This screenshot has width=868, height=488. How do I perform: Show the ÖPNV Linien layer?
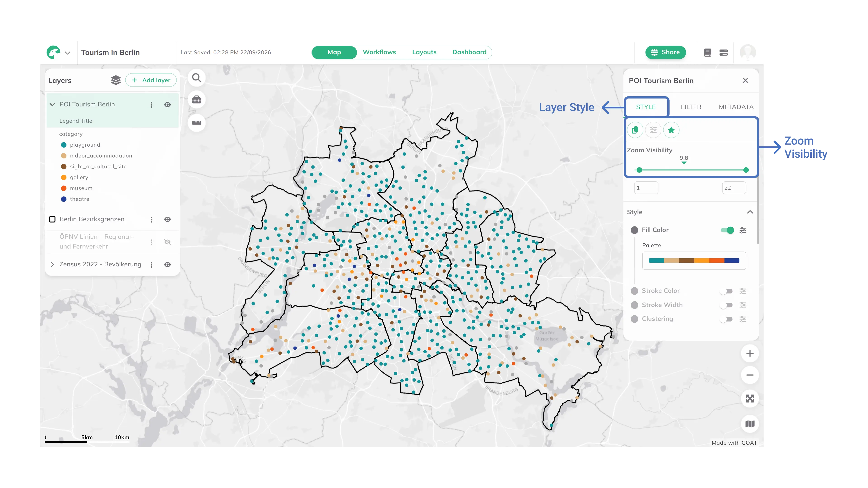pos(167,242)
